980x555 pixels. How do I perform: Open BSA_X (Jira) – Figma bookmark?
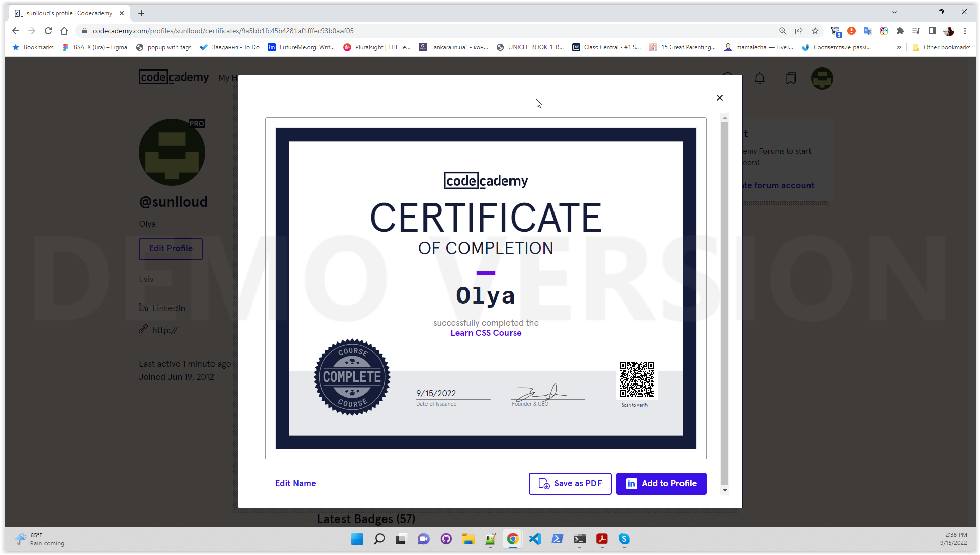point(95,47)
